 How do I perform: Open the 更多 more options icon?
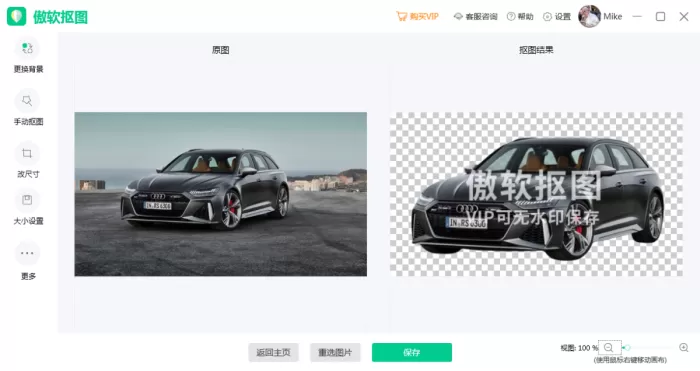[x=28, y=253]
